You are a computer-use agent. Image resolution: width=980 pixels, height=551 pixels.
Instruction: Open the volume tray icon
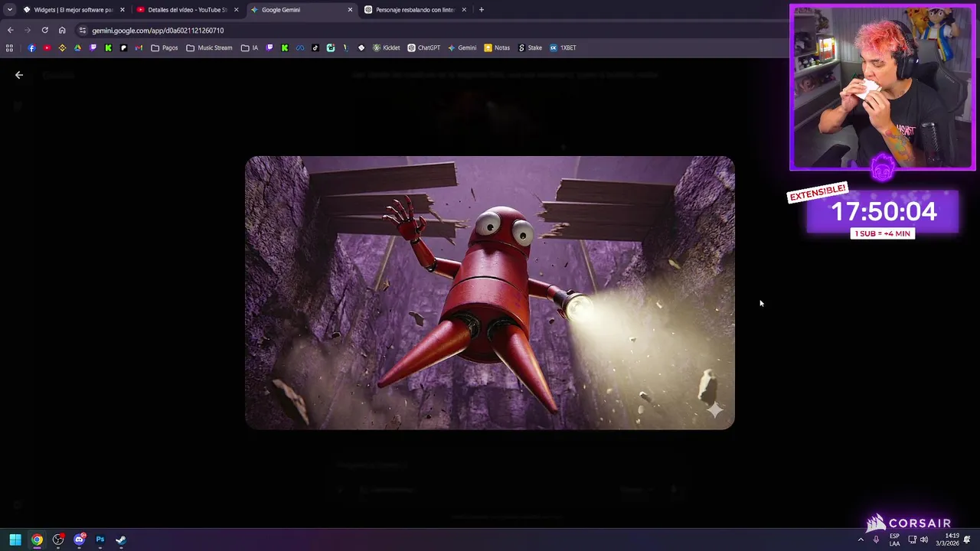[924, 540]
